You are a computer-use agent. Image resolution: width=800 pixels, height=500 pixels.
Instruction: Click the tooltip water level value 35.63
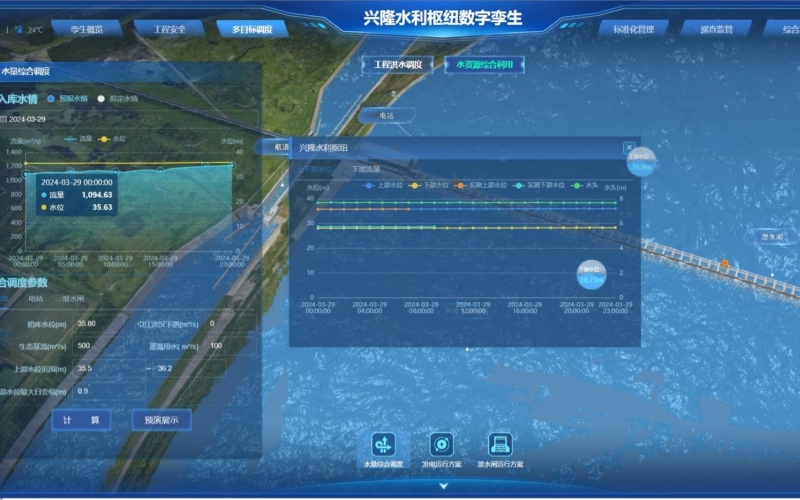click(x=102, y=207)
